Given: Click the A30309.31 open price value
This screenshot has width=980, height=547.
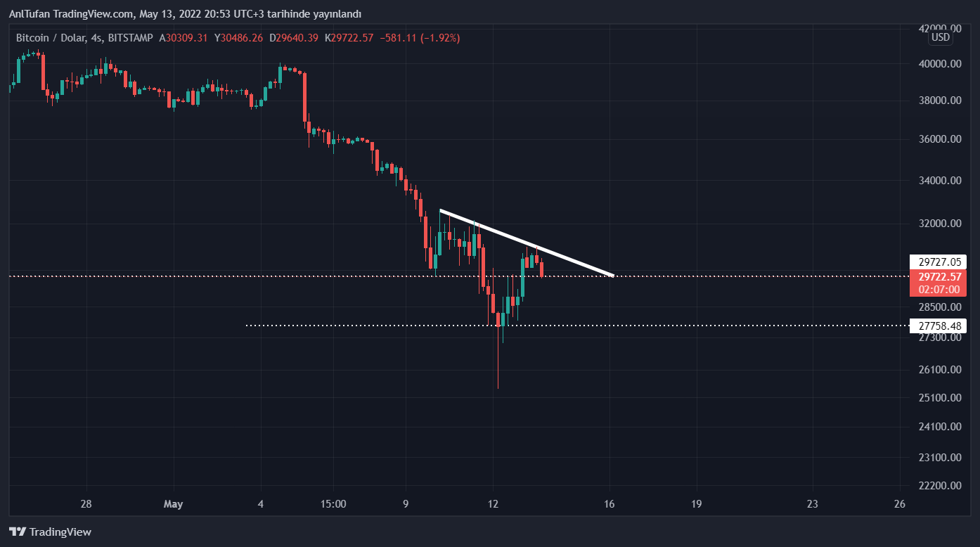Looking at the screenshot, I should click(x=183, y=38).
